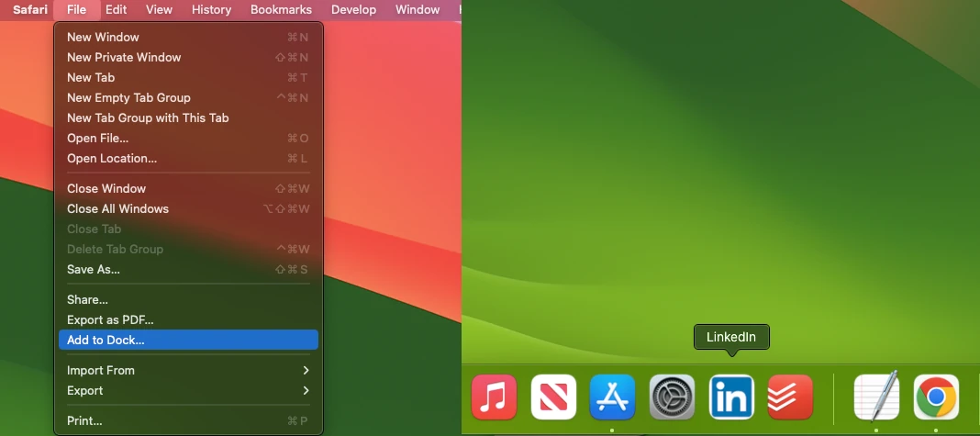Expand the Export submenu
Image resolution: width=980 pixels, height=436 pixels.
pos(188,390)
